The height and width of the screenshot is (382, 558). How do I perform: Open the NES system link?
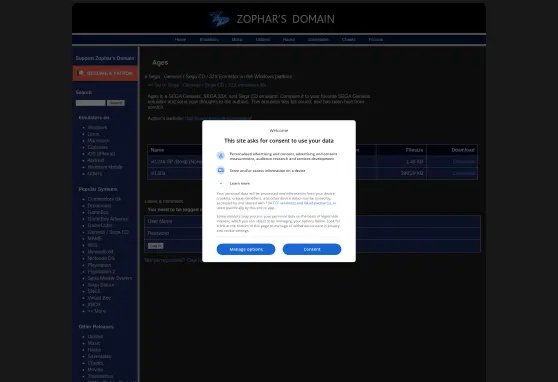(93, 245)
